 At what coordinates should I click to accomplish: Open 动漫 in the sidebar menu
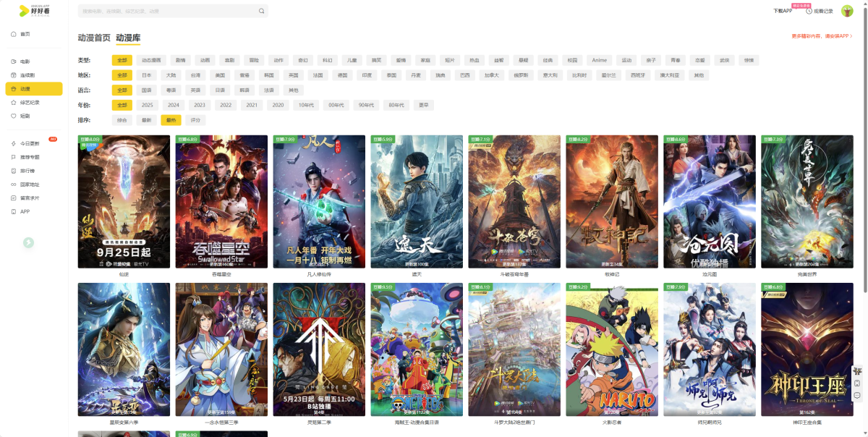coord(34,89)
